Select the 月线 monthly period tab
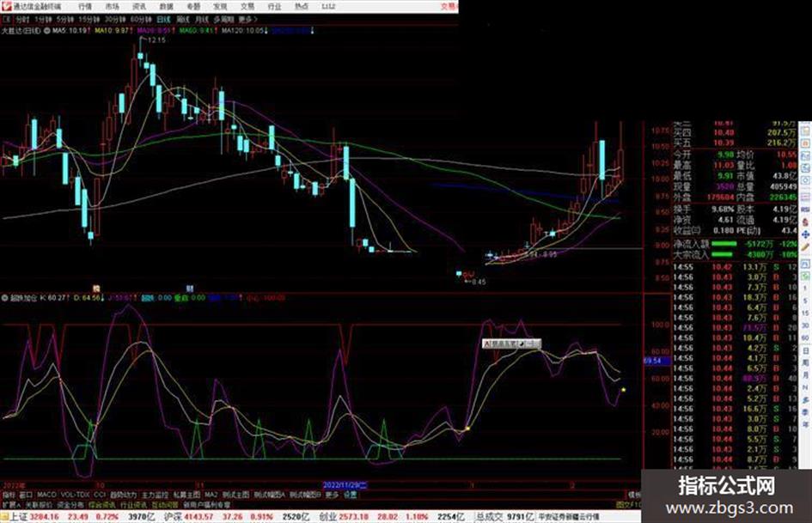 pyautogui.click(x=201, y=20)
